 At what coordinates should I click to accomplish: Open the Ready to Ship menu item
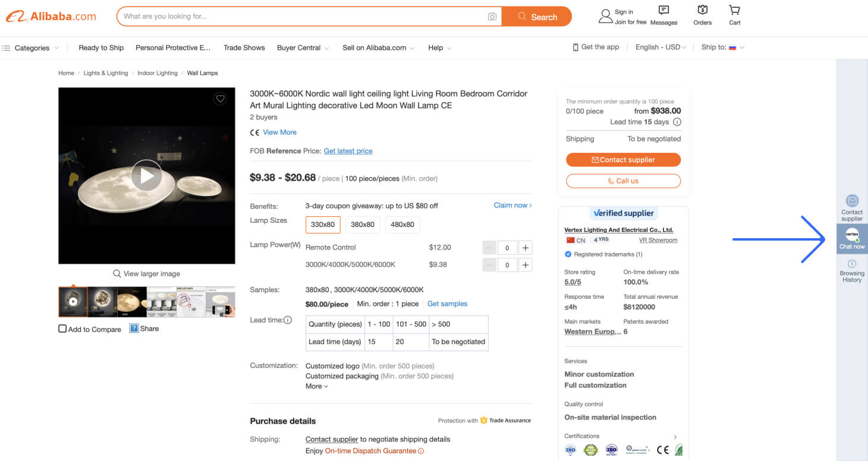[101, 48]
